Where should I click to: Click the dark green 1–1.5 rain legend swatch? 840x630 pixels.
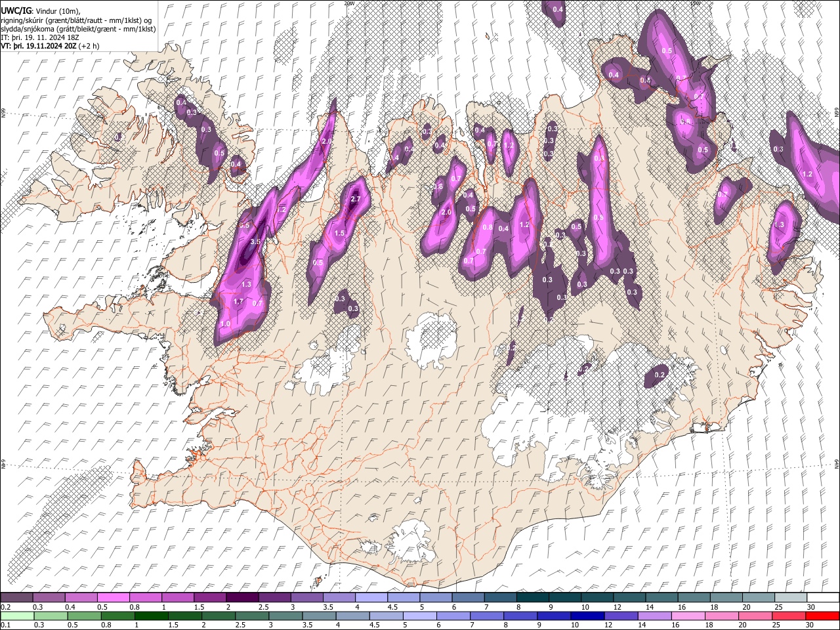click(x=152, y=616)
